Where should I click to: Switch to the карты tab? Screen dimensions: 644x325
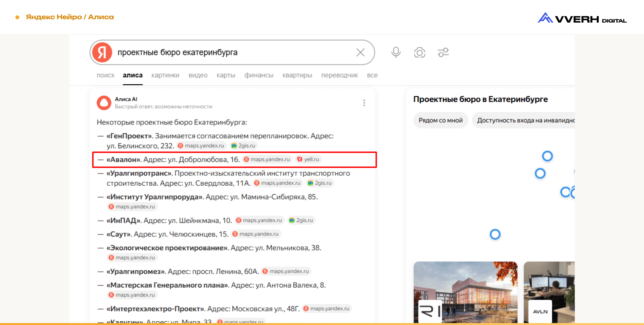click(x=226, y=75)
